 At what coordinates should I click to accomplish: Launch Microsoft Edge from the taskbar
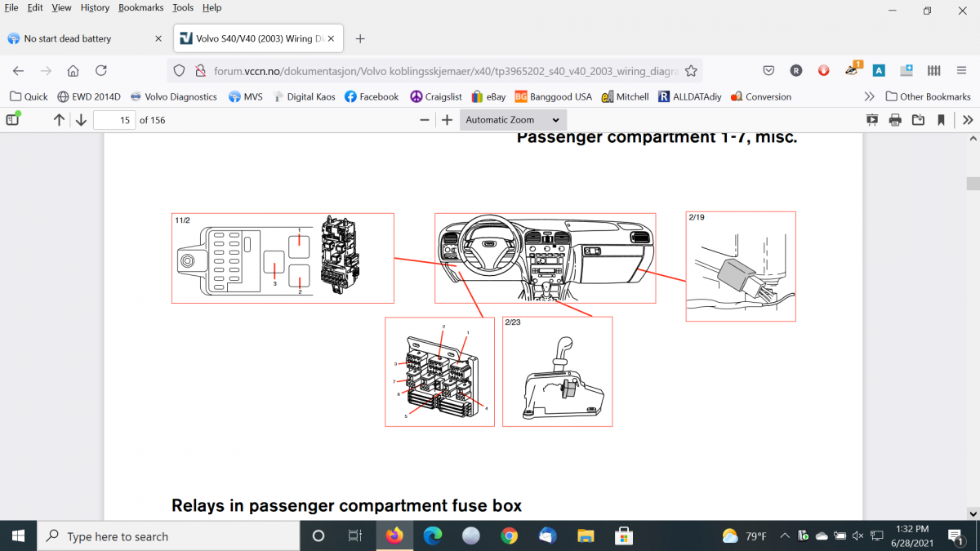(x=433, y=536)
